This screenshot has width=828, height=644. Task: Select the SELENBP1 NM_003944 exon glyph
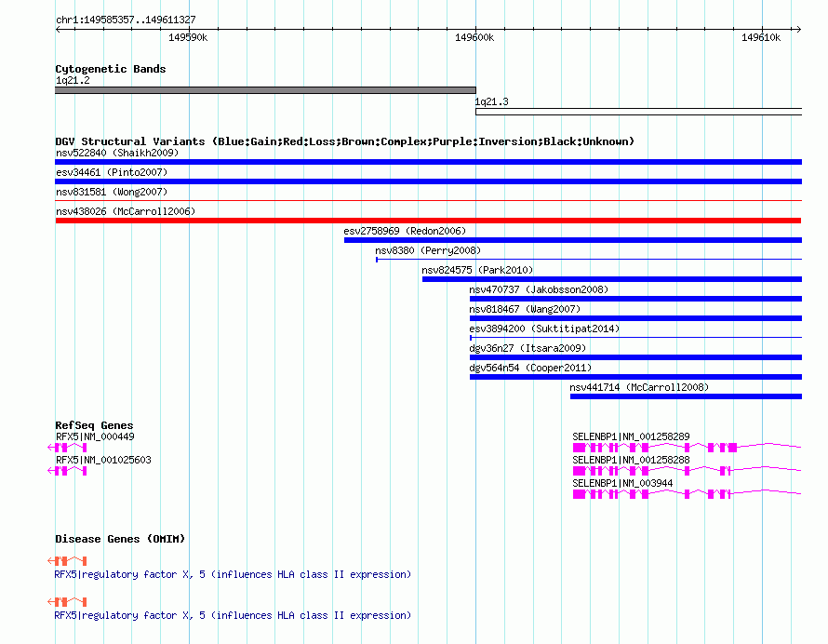click(687, 494)
